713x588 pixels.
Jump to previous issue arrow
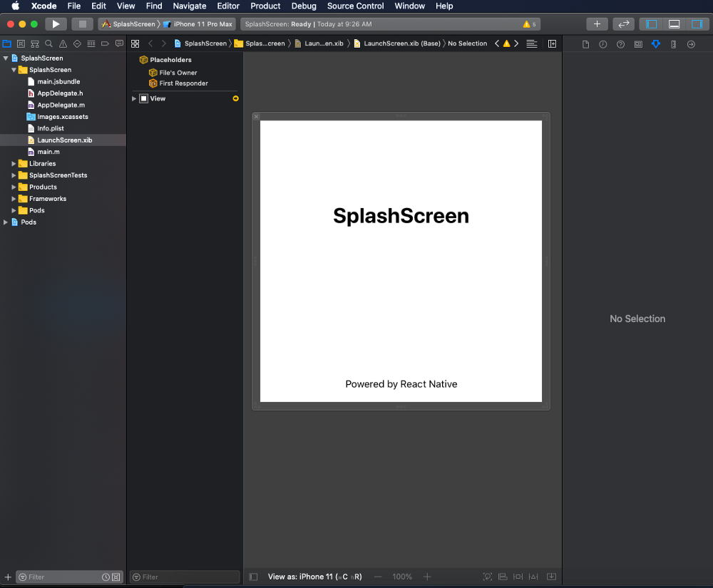496,43
